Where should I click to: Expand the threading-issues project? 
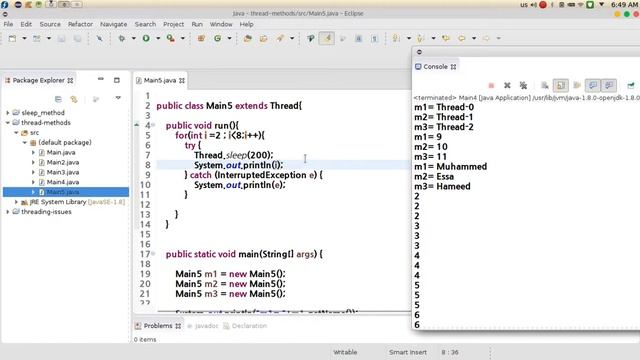(8, 212)
